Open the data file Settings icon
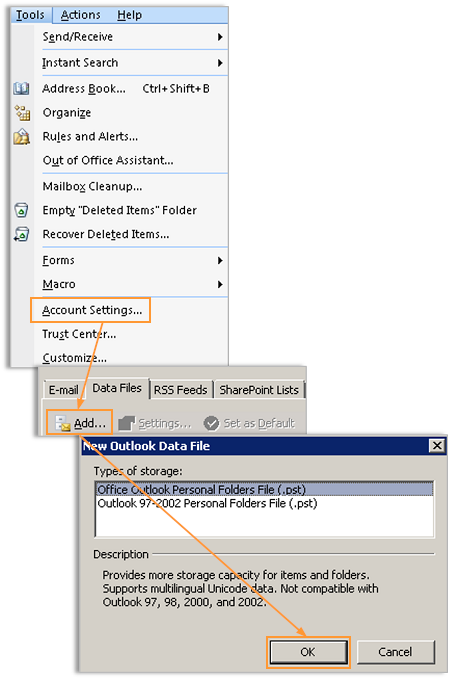Image resolution: width=450 pixels, height=679 pixels. pyautogui.click(x=127, y=423)
